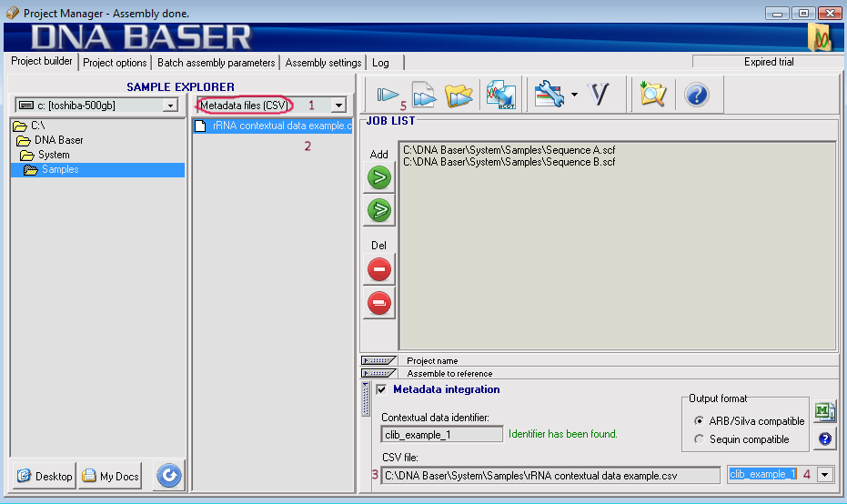The height and width of the screenshot is (504, 847).
Task: Select Sequence A.scf in job list
Action: coord(509,150)
